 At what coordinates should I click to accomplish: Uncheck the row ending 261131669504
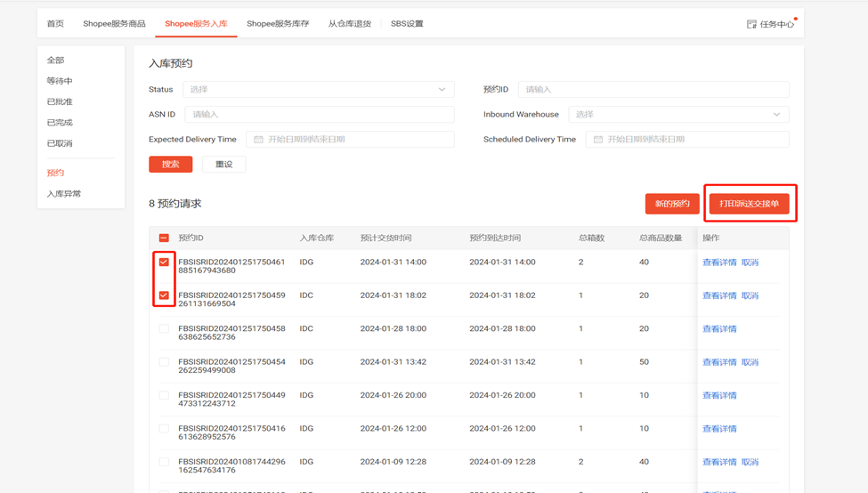tap(164, 295)
